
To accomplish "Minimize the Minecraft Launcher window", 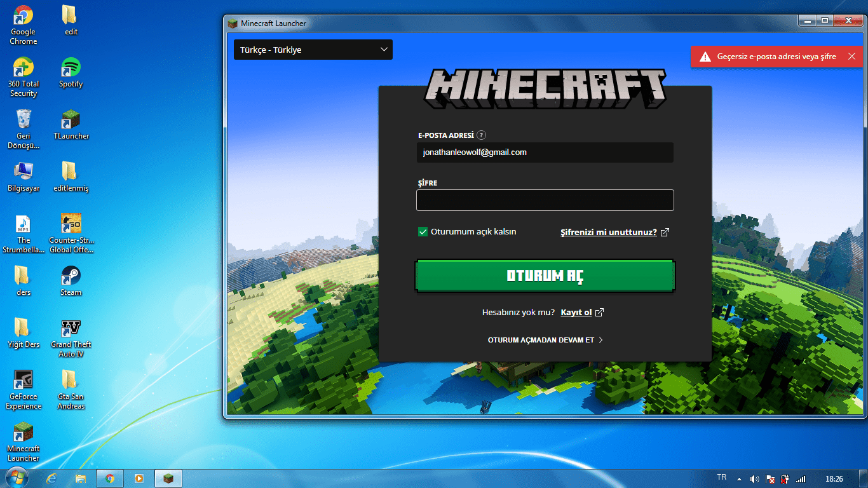I will pos(808,21).
